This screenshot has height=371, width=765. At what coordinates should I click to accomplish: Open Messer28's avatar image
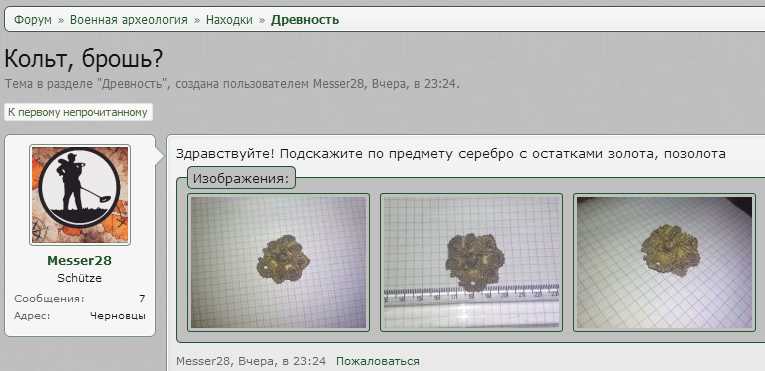tap(80, 195)
